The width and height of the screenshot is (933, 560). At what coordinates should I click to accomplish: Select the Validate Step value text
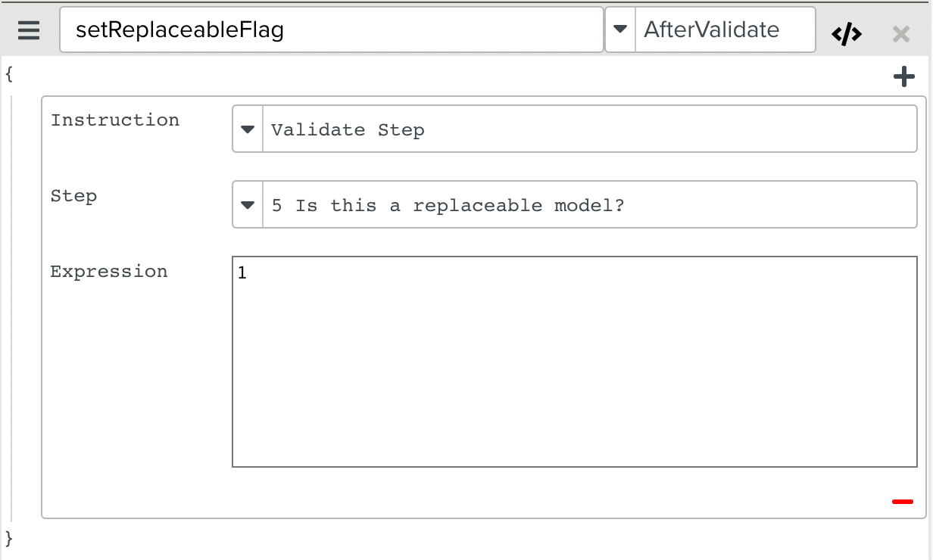[x=348, y=129]
